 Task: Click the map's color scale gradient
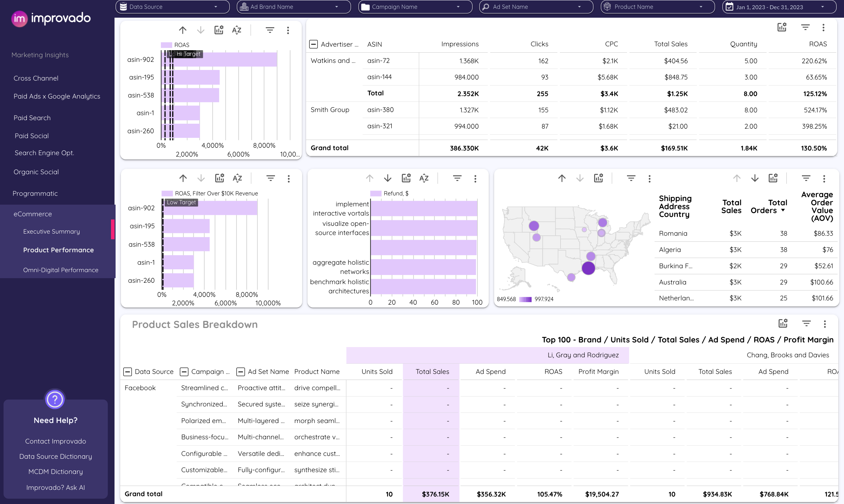pyautogui.click(x=526, y=299)
